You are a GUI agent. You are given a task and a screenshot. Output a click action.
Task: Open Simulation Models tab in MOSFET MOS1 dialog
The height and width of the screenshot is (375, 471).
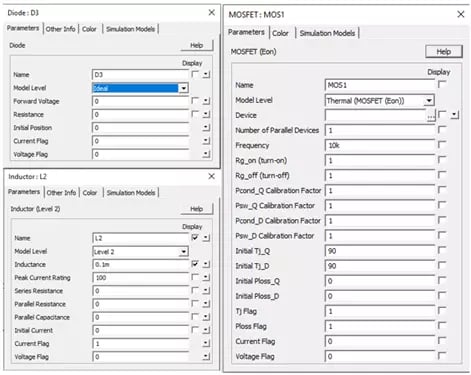(327, 33)
